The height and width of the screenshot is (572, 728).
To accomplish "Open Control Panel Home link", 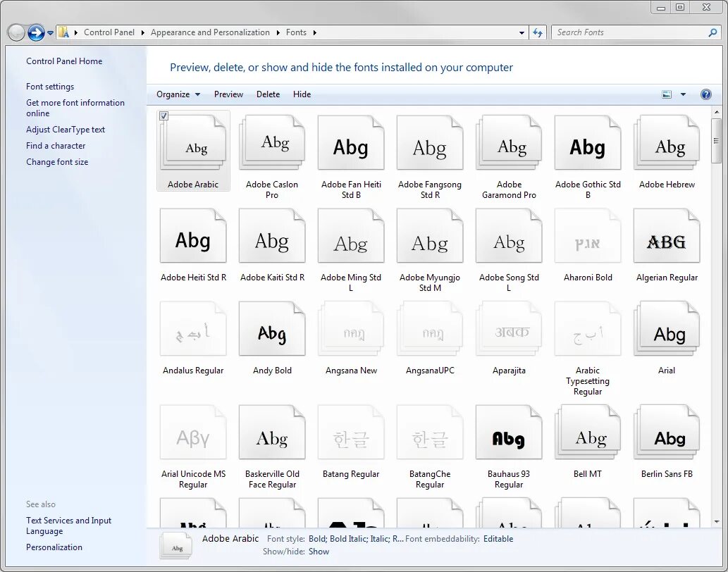I will coord(64,61).
